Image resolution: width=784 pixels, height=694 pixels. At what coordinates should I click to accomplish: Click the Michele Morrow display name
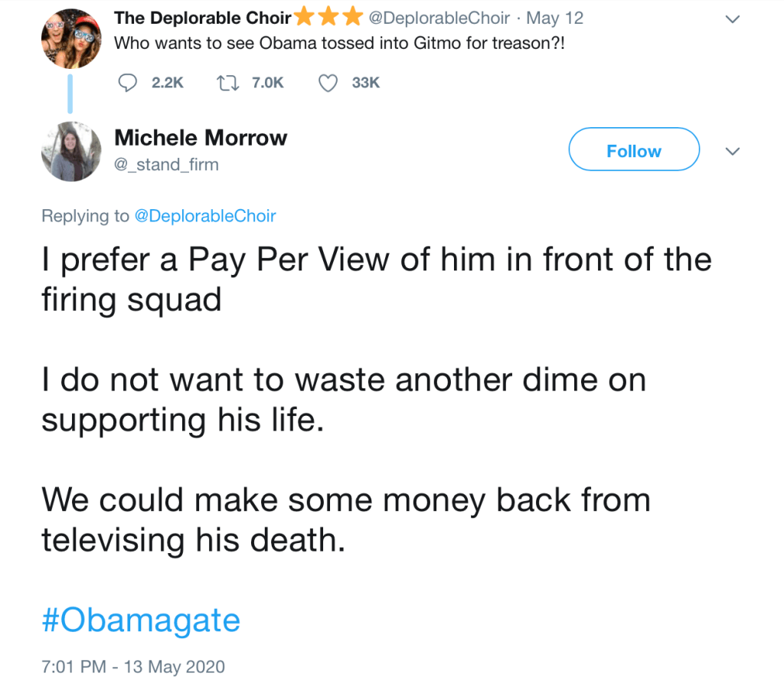coord(201,138)
